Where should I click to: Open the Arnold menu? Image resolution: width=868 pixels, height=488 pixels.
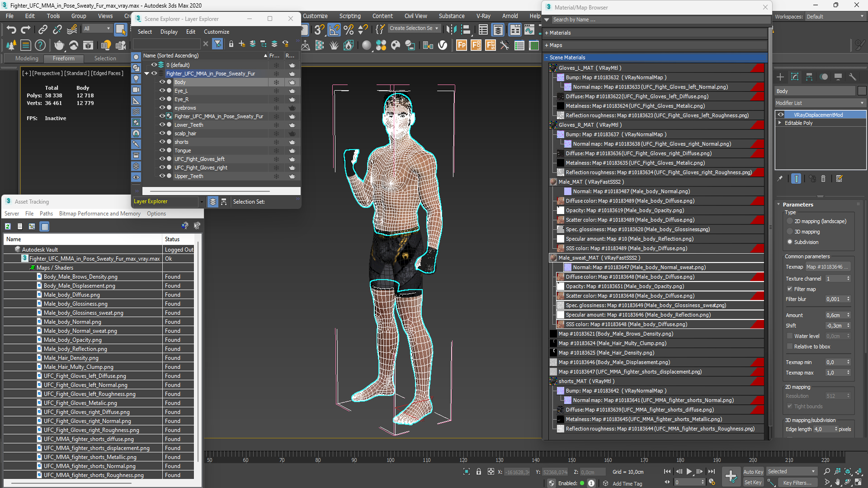click(x=510, y=16)
